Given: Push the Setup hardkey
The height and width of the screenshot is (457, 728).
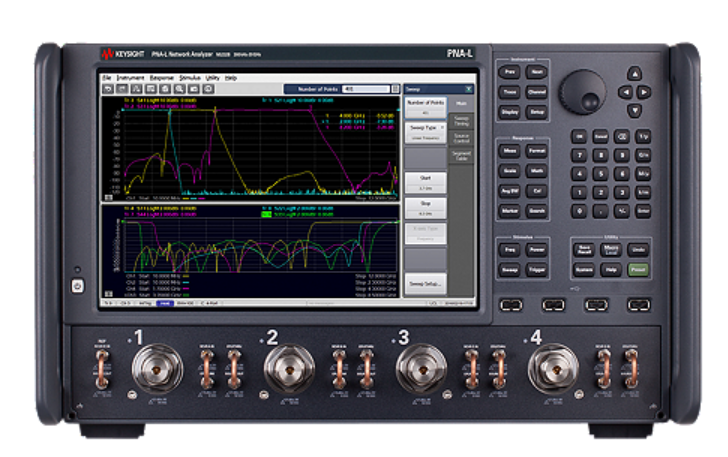Looking at the screenshot, I should pos(537,112).
